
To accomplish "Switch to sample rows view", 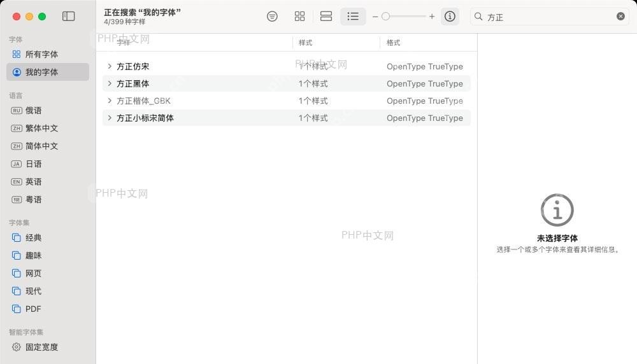I will pyautogui.click(x=326, y=17).
